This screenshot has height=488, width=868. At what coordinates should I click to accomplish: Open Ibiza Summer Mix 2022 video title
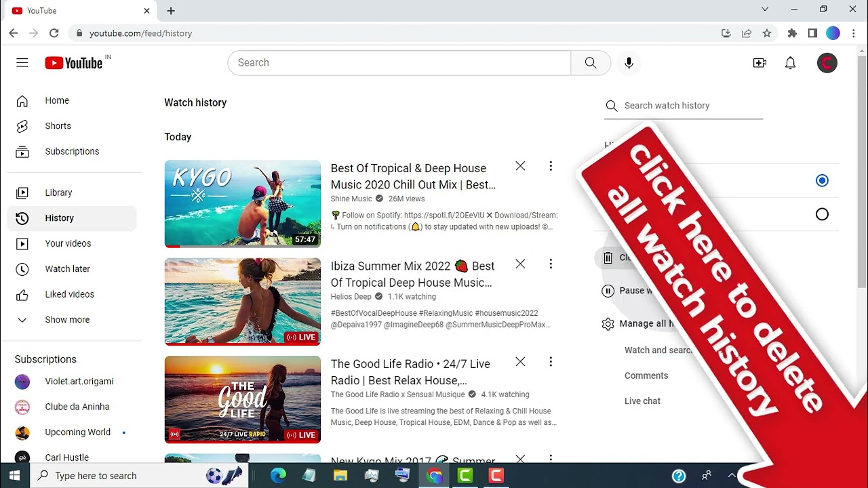(412, 274)
